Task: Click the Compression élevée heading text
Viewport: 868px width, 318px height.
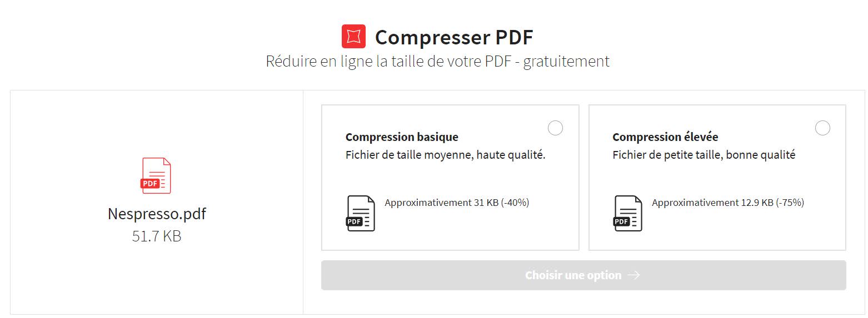Action: click(x=665, y=137)
